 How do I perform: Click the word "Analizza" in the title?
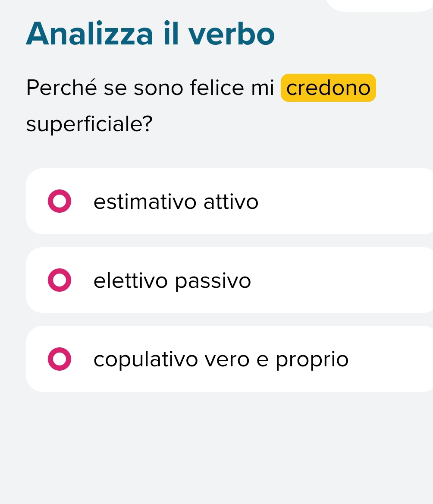tap(89, 35)
